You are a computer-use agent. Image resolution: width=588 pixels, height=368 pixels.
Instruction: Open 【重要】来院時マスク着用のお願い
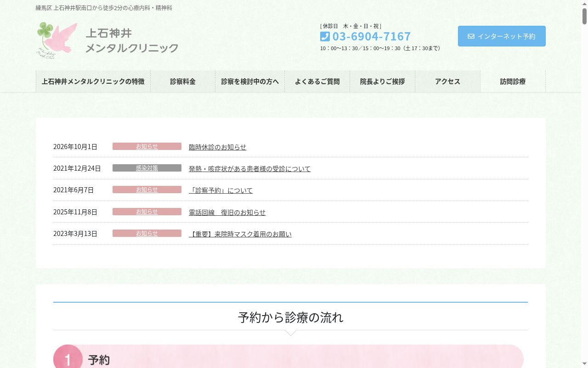coord(240,234)
